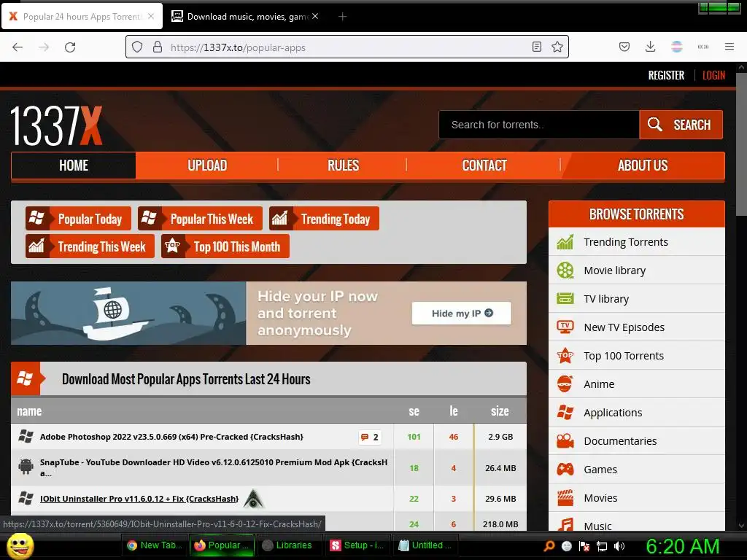Click the New TV Episodes icon
This screenshot has width=747, height=560.
tap(565, 327)
